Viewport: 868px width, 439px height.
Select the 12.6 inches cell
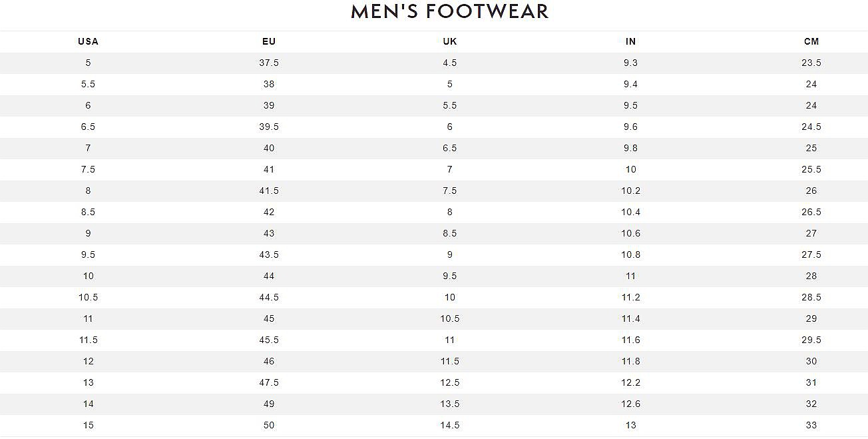coord(630,404)
